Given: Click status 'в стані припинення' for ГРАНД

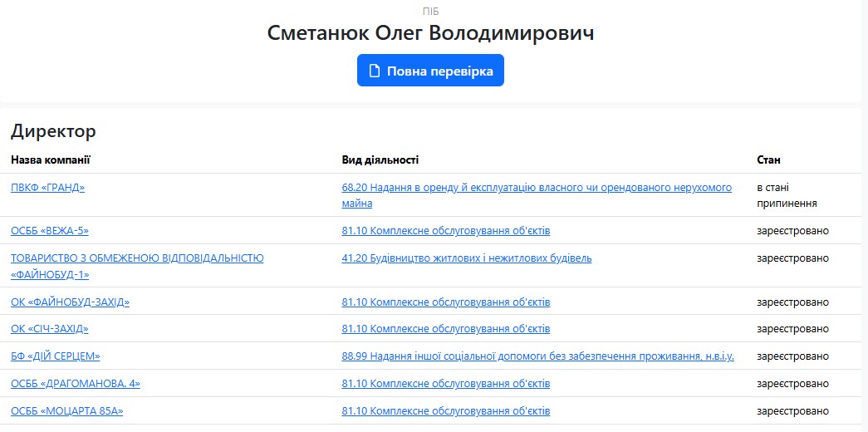Looking at the screenshot, I should (x=787, y=195).
